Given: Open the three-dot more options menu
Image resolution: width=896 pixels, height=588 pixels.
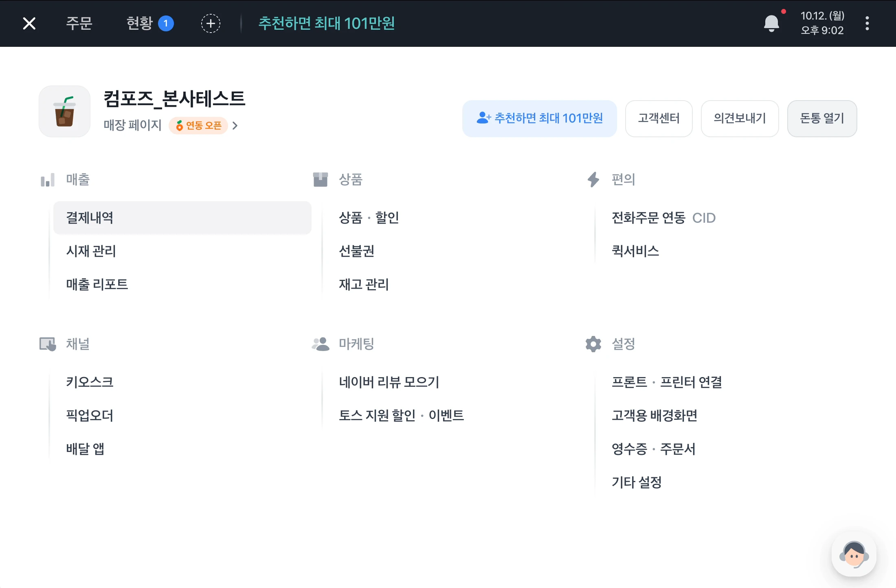Looking at the screenshot, I should 867,23.
